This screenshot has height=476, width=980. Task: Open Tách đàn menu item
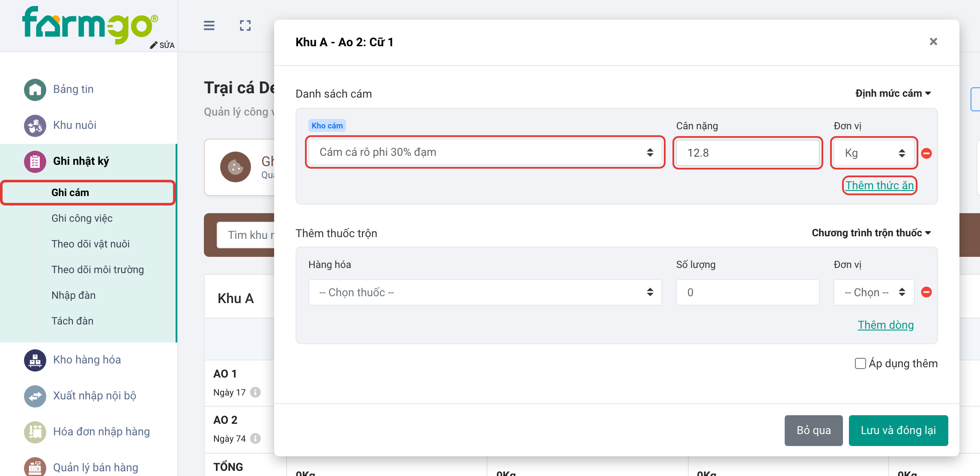72,321
